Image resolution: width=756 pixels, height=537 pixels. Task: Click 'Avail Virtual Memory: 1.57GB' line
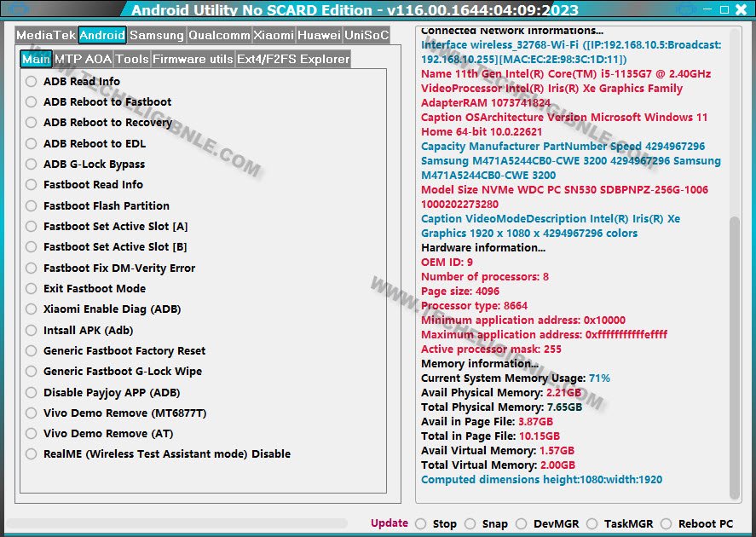[498, 450]
